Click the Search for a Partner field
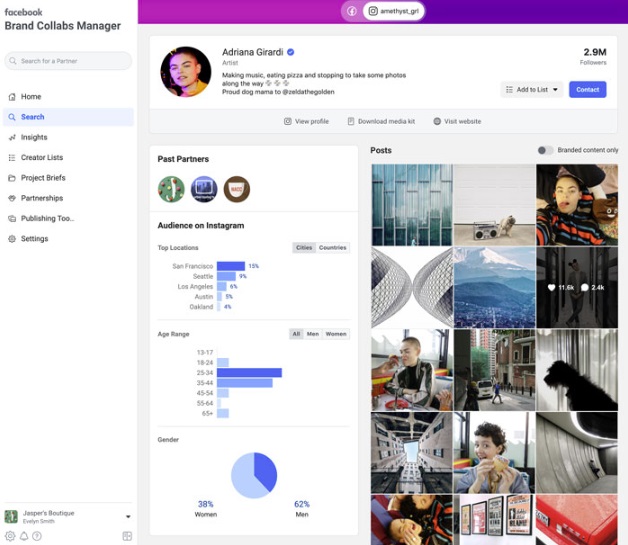The image size is (628, 545). tap(68, 61)
